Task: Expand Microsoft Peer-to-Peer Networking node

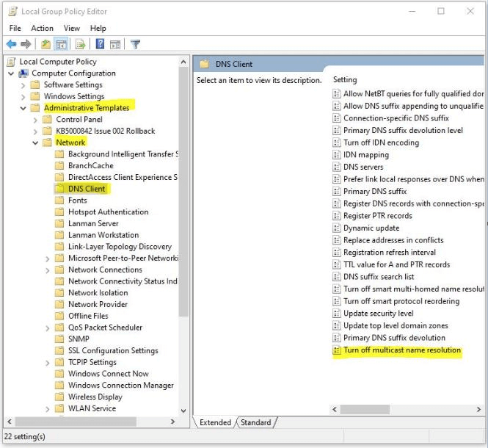Action: [47, 259]
